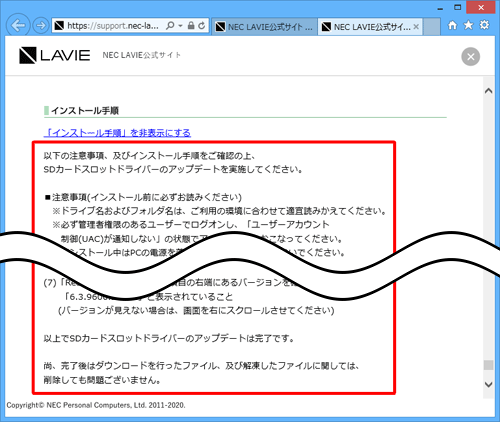Click the インストール手順 heading
The width and height of the screenshot is (500, 422).
point(85,111)
